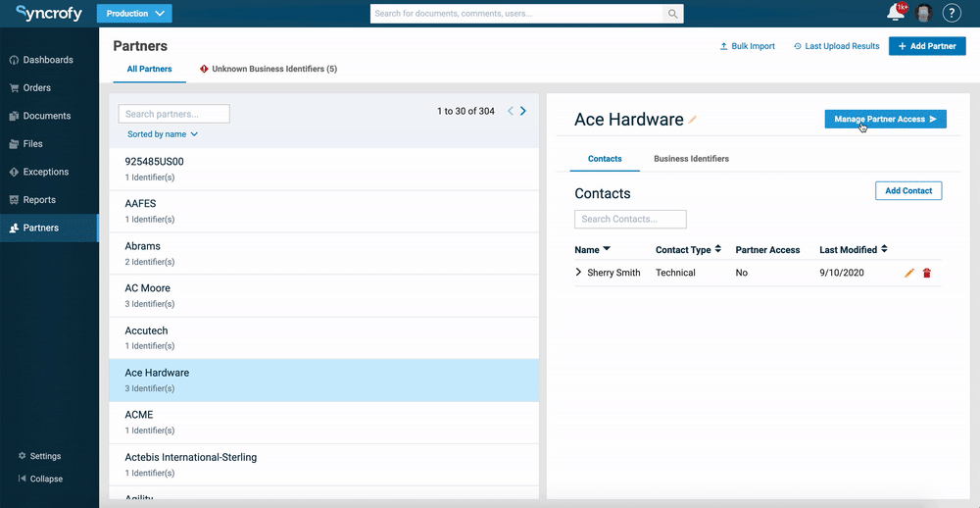Open Unknown Business Identifiers tab
Viewport: 980px width, 508px height.
(x=269, y=70)
